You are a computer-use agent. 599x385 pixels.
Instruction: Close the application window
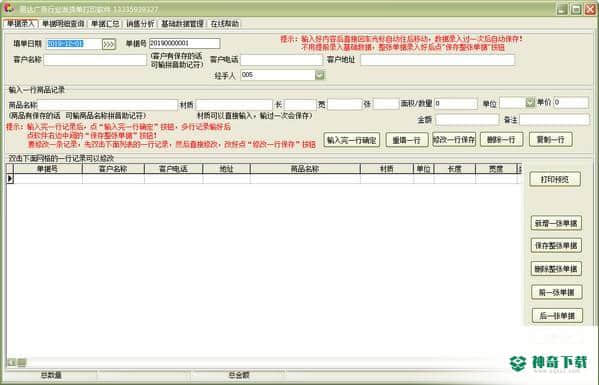tap(590, 9)
